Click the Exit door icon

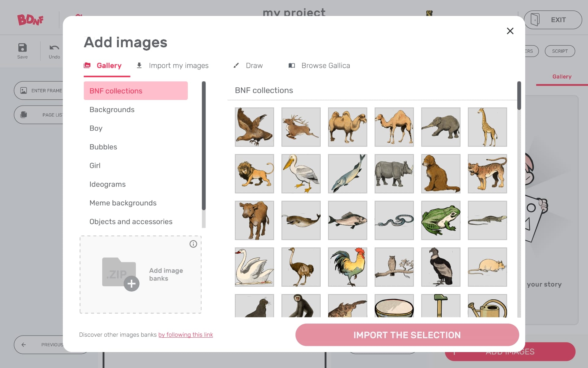coord(535,20)
